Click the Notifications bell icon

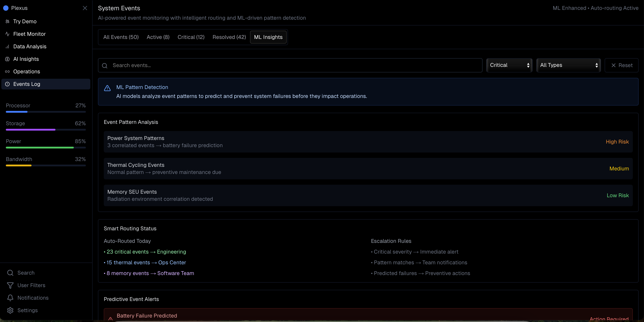pos(10,298)
